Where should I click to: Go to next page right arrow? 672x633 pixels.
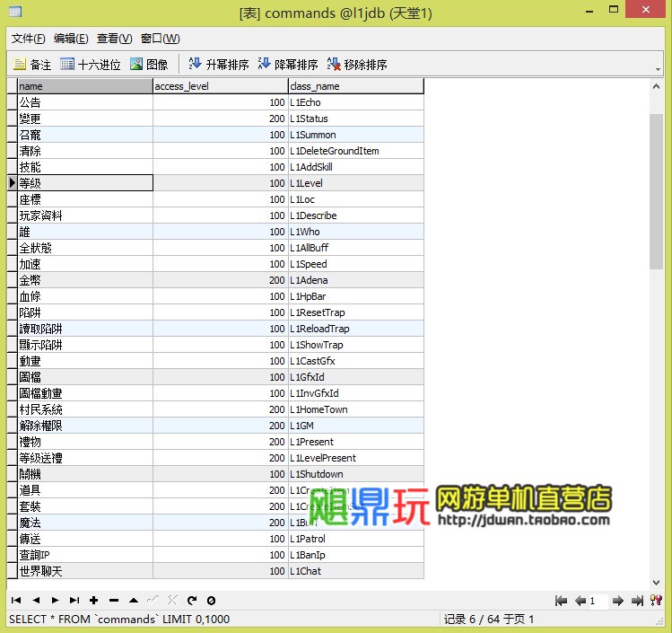(x=617, y=601)
